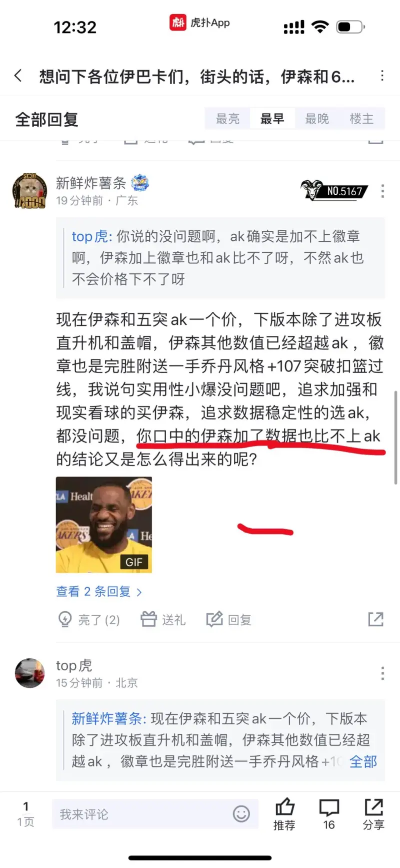Image resolution: width=400 pixels, height=868 pixels.
Task: Open the thread's three-dot menu
Action: [x=382, y=76]
